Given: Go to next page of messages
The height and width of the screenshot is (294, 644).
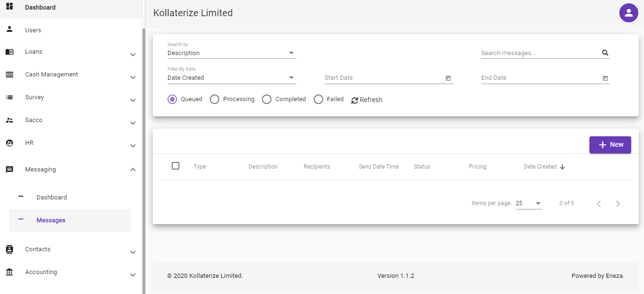Looking at the screenshot, I should pos(618,204).
